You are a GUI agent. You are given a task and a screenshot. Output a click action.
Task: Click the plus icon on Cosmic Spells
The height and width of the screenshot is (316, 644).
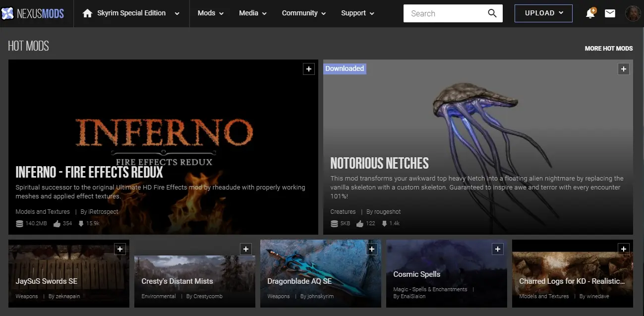tap(498, 249)
